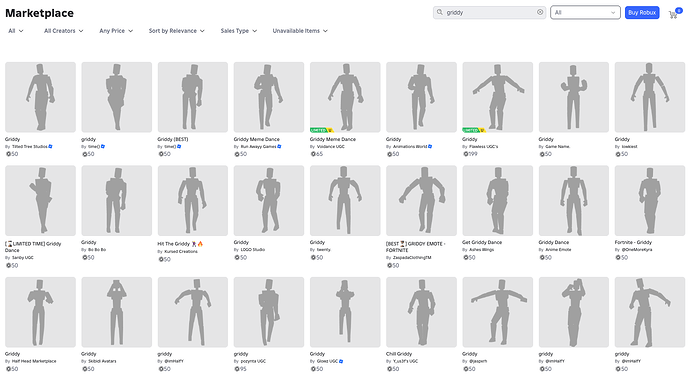Visit creator Run Awayy Games
The width and height of the screenshot is (690, 377).
(x=258, y=146)
